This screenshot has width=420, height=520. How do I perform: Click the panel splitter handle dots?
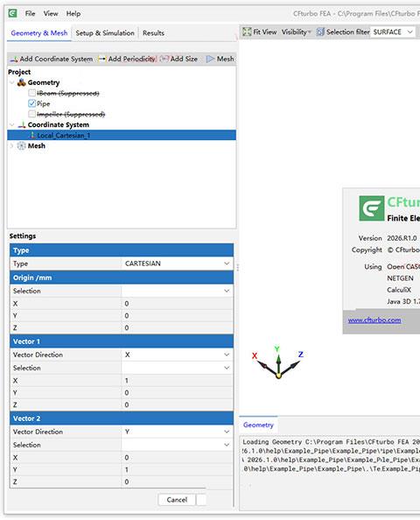coord(238,267)
